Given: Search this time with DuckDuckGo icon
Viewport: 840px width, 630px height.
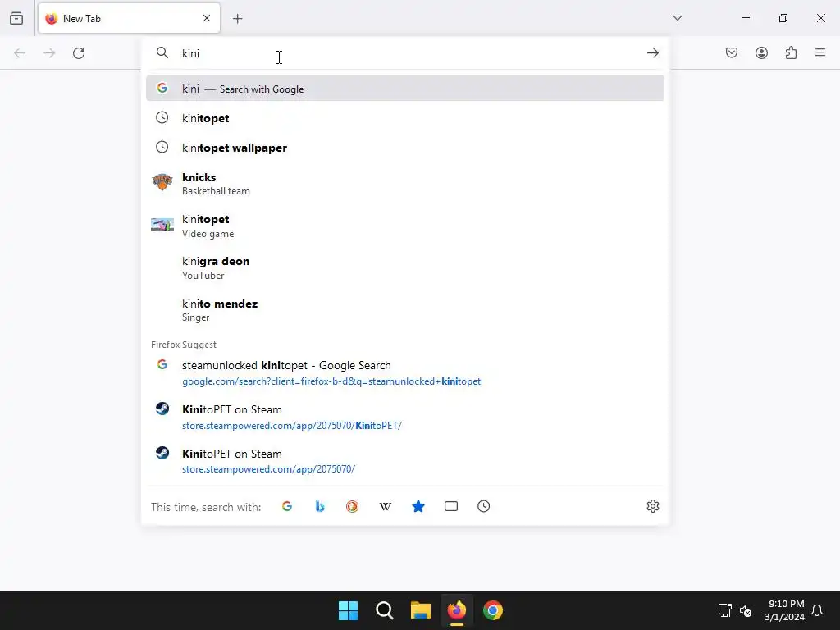Looking at the screenshot, I should click(353, 506).
